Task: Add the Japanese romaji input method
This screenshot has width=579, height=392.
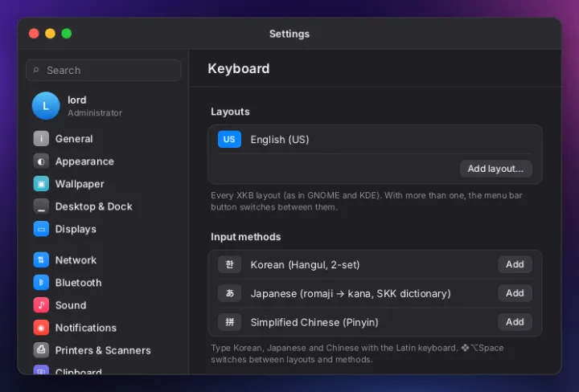Action: click(515, 293)
